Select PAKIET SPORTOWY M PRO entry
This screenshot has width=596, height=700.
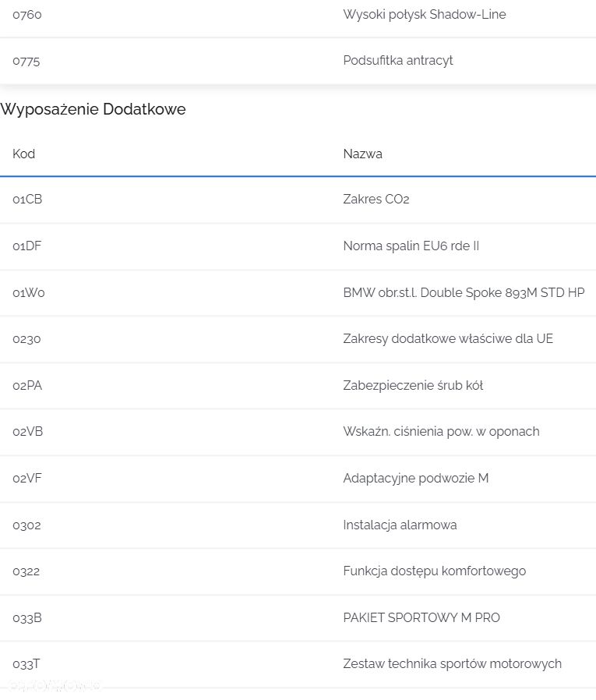(x=421, y=618)
